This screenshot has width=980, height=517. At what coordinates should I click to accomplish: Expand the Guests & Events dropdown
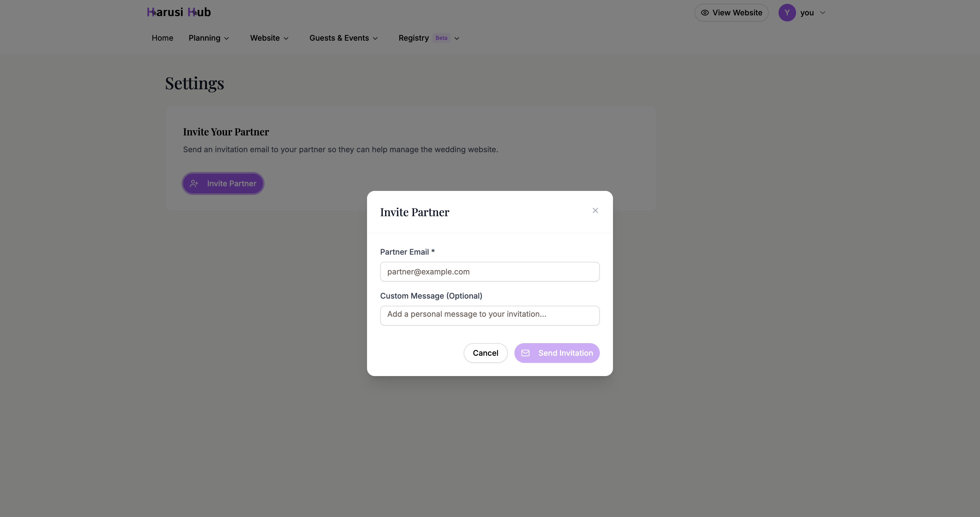pyautogui.click(x=343, y=38)
